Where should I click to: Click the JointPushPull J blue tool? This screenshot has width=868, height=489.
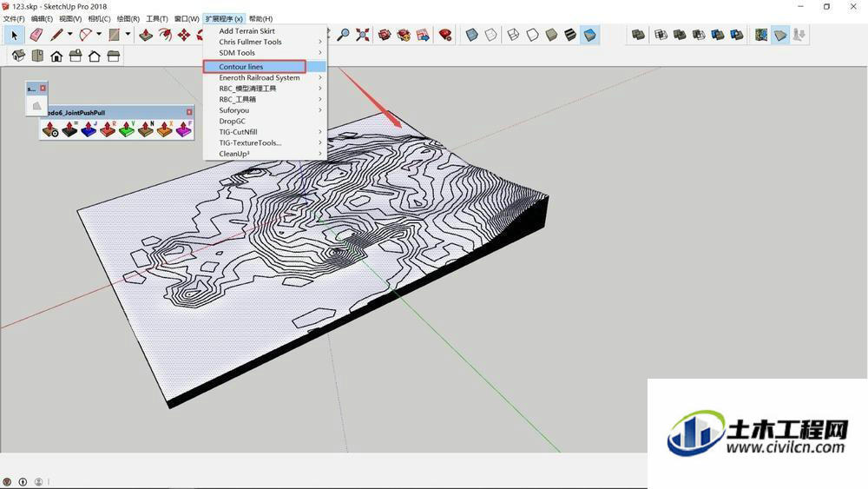pyautogui.click(x=89, y=129)
